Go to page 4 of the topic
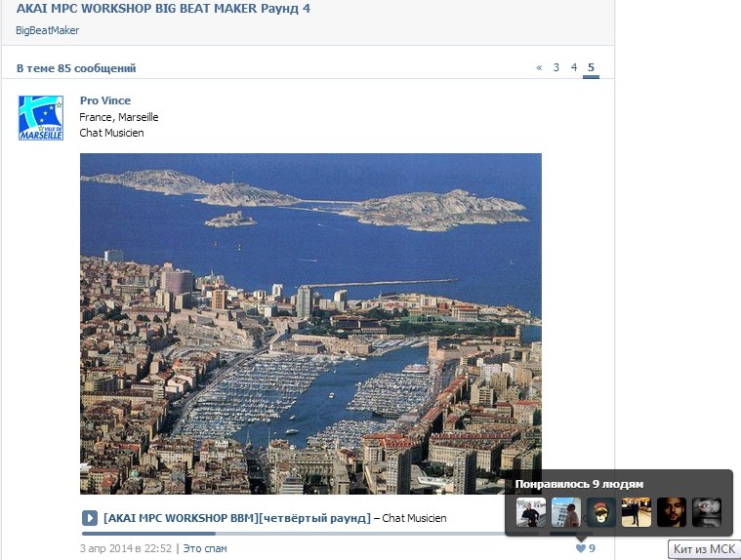This screenshot has width=741, height=560. coord(574,67)
